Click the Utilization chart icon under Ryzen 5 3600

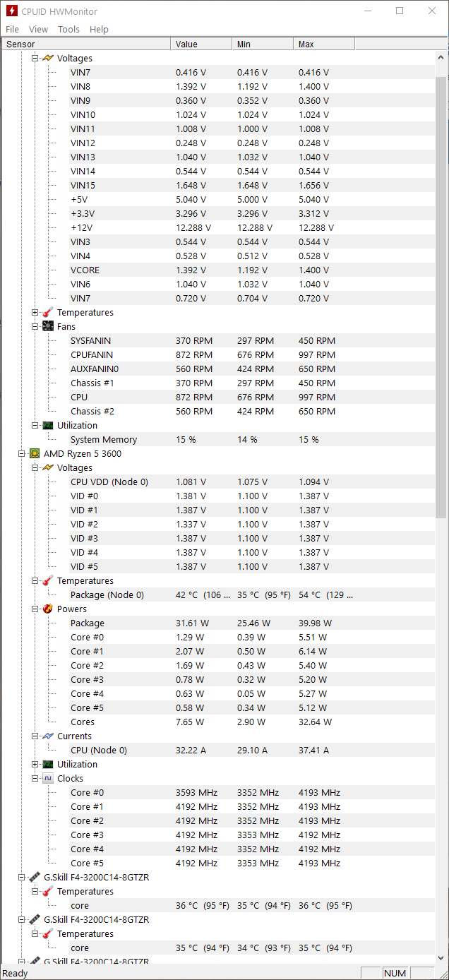48,764
